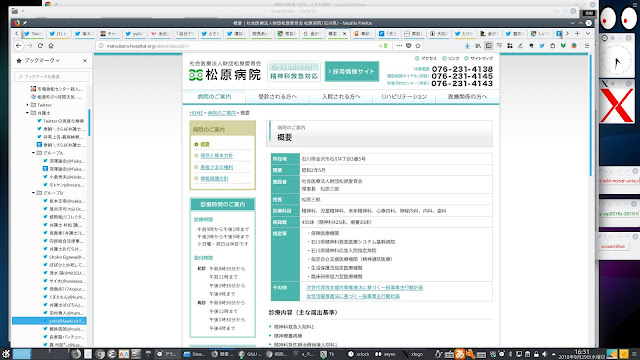Open the Shoko Egawa bookmark entry
The width and height of the screenshot is (640, 360).
64,257
